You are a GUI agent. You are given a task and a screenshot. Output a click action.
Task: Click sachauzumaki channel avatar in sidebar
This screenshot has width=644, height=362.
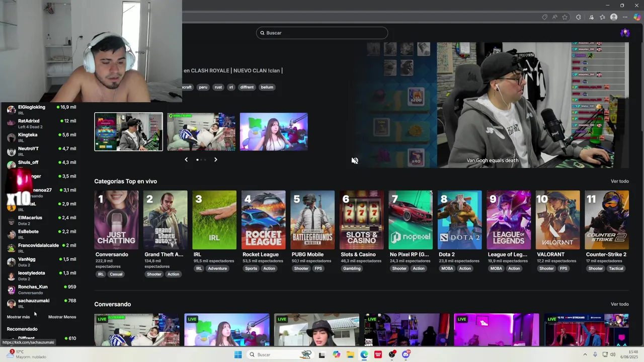(x=11, y=303)
